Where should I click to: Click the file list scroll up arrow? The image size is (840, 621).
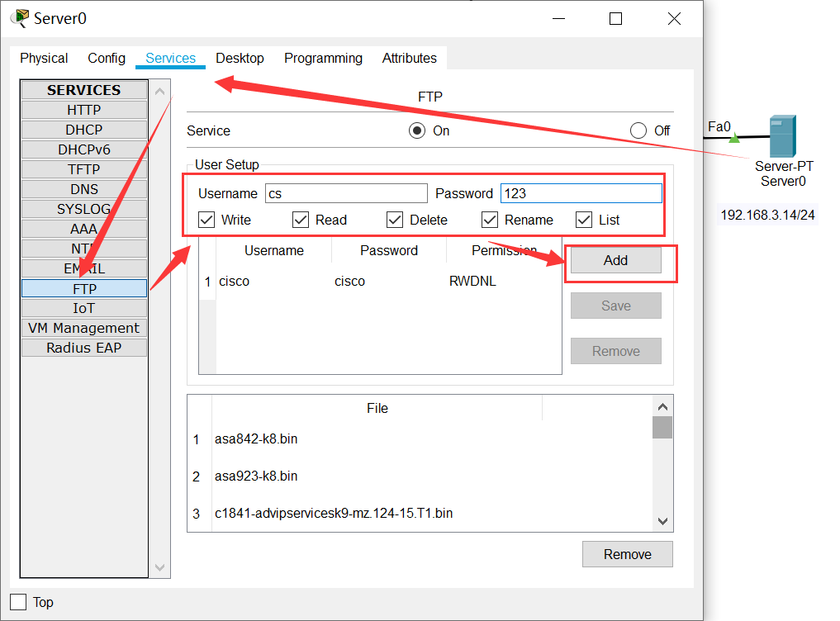click(x=662, y=406)
